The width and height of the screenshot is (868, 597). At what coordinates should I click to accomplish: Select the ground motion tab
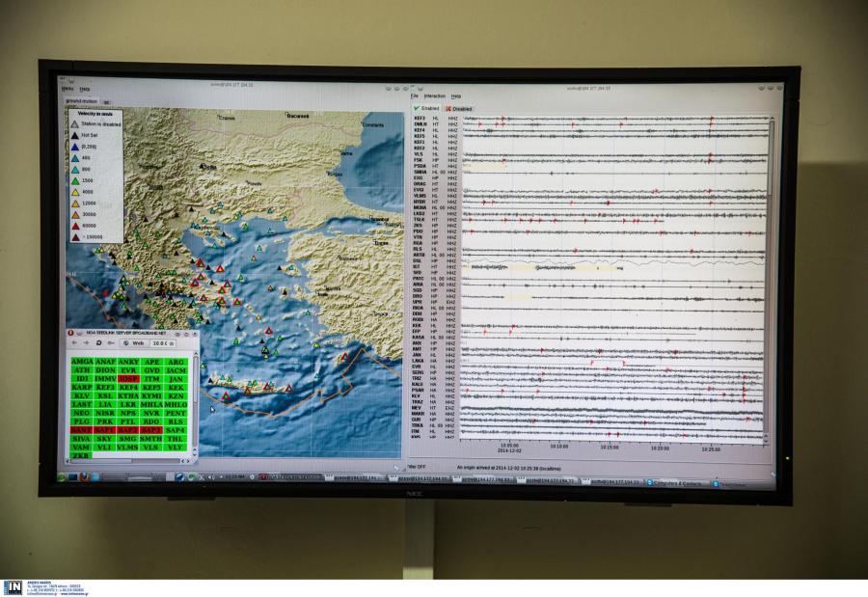(x=83, y=100)
